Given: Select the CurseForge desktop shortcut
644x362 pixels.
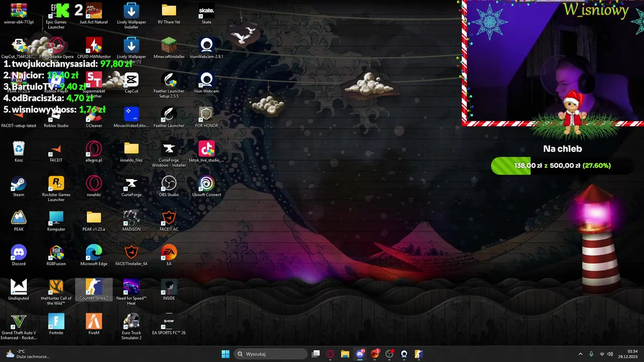Looking at the screenshot, I should (x=131, y=187).
